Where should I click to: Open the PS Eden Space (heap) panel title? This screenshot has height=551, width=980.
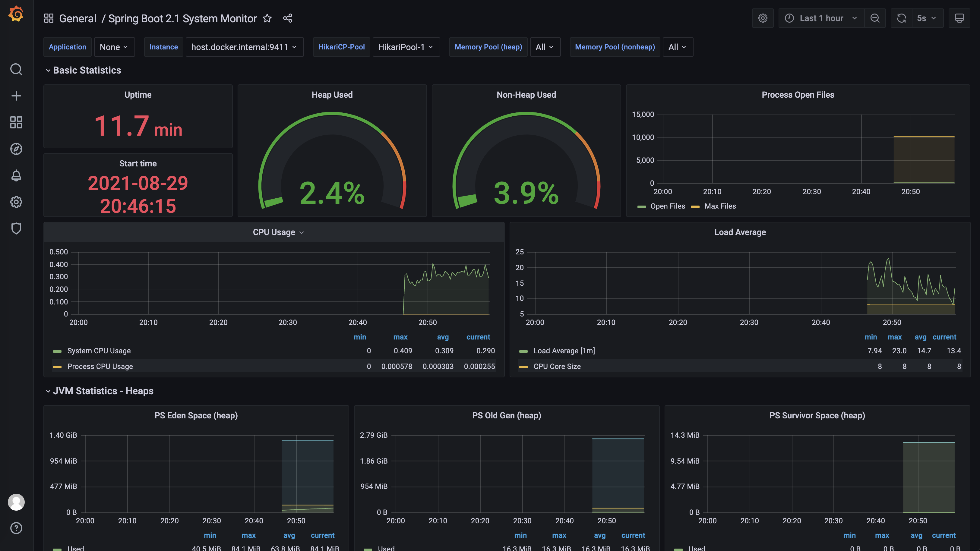coord(196,416)
